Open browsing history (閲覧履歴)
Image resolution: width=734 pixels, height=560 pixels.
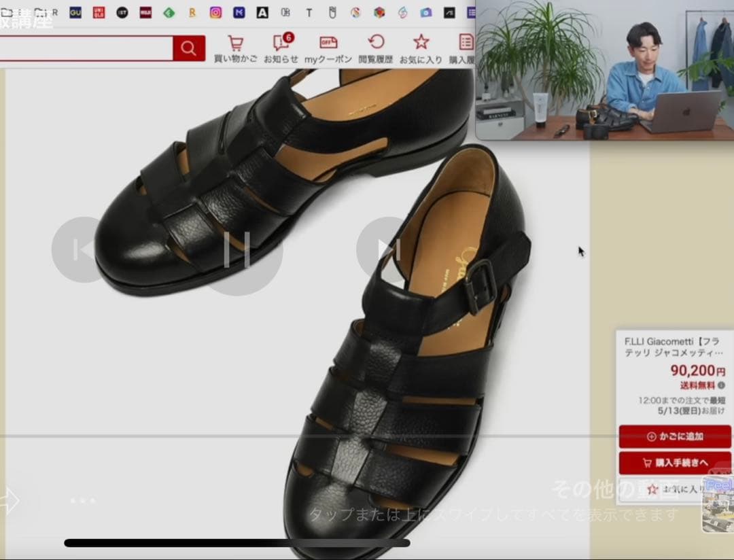click(x=375, y=49)
